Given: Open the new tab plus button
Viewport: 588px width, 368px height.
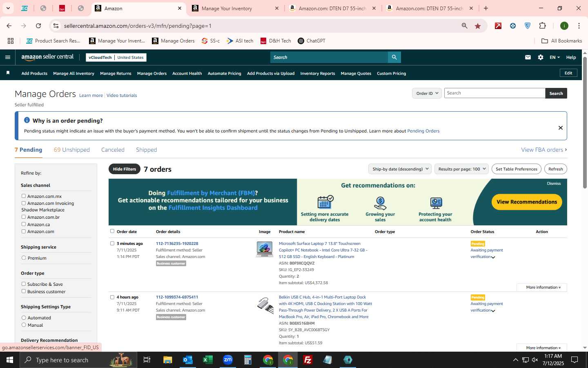Looking at the screenshot, I should coord(486,8).
